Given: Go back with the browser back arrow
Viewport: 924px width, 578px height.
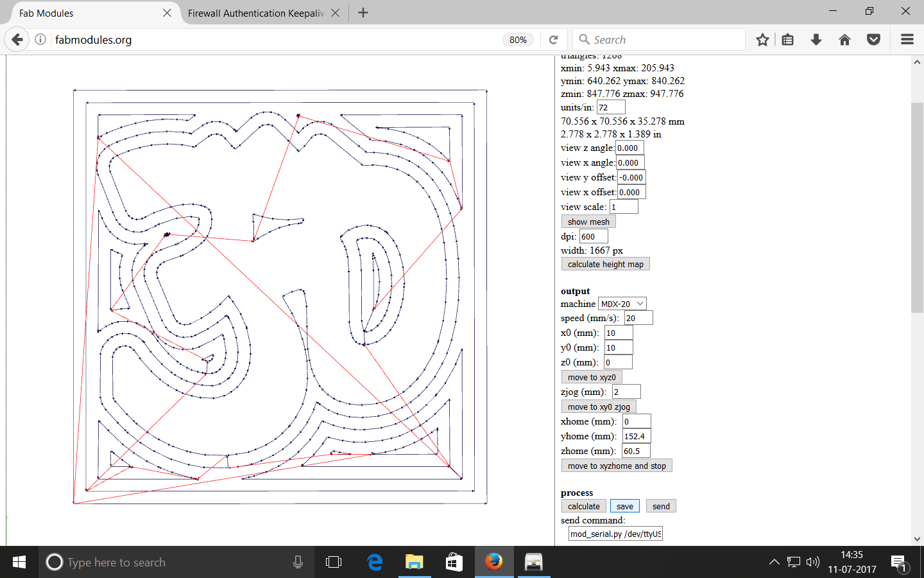Looking at the screenshot, I should [17, 40].
